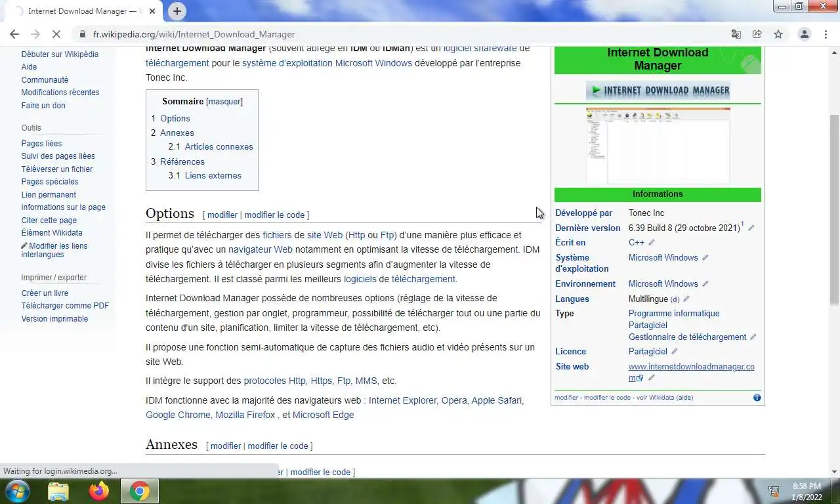The width and height of the screenshot is (840, 504).
Task: Open Modifications récentes in the sidebar
Action: click(60, 93)
